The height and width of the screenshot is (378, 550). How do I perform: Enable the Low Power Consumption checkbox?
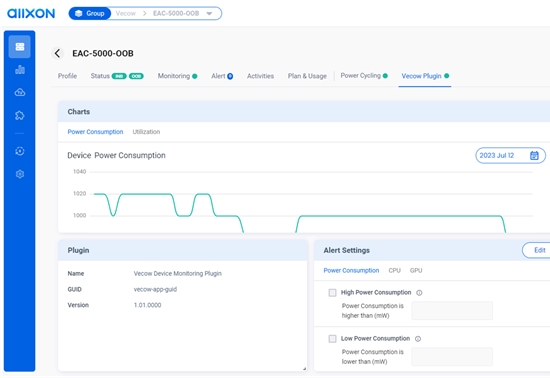(x=332, y=338)
